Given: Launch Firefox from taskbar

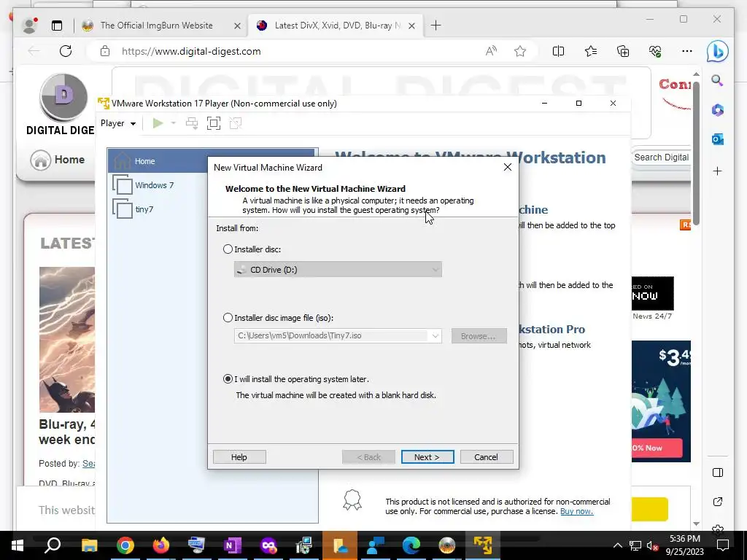Looking at the screenshot, I should pos(160,545).
